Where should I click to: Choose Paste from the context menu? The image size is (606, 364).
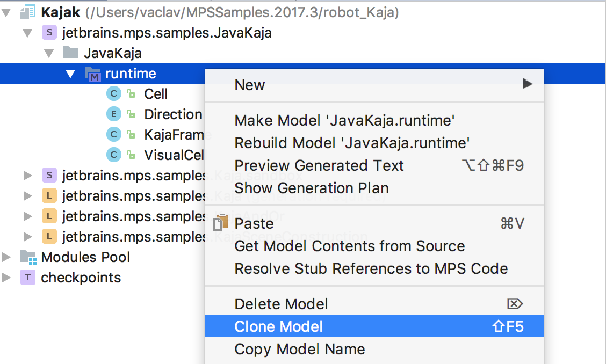(374, 223)
